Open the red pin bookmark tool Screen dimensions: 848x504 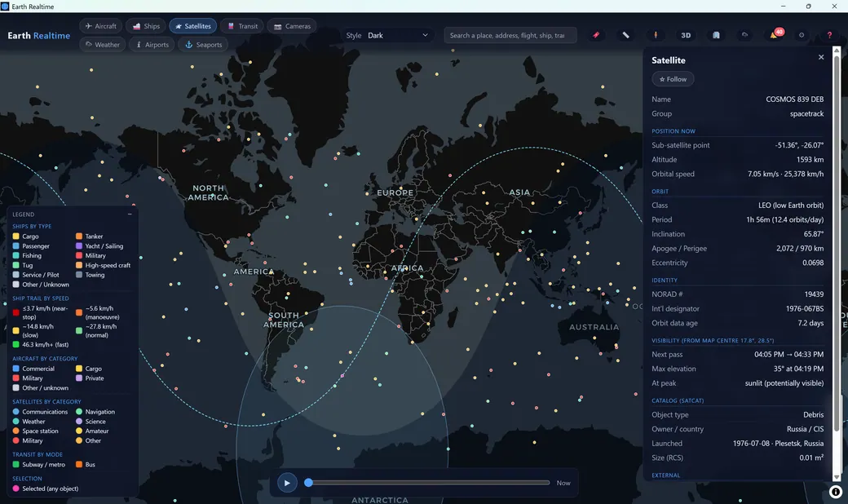[596, 35]
